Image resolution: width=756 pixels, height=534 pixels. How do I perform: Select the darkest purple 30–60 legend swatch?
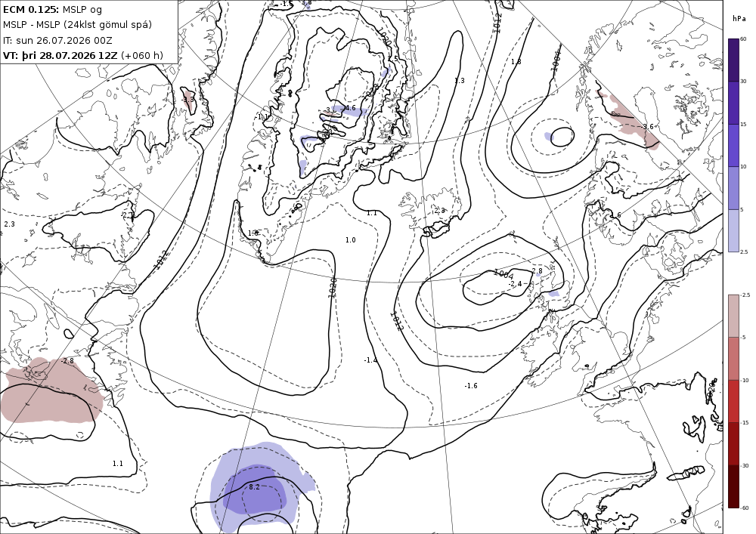click(733, 60)
